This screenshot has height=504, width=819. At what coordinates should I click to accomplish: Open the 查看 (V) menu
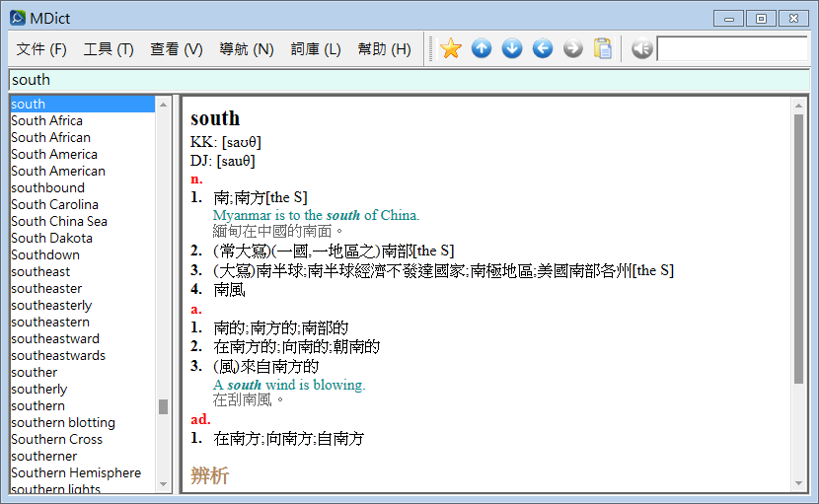point(177,49)
